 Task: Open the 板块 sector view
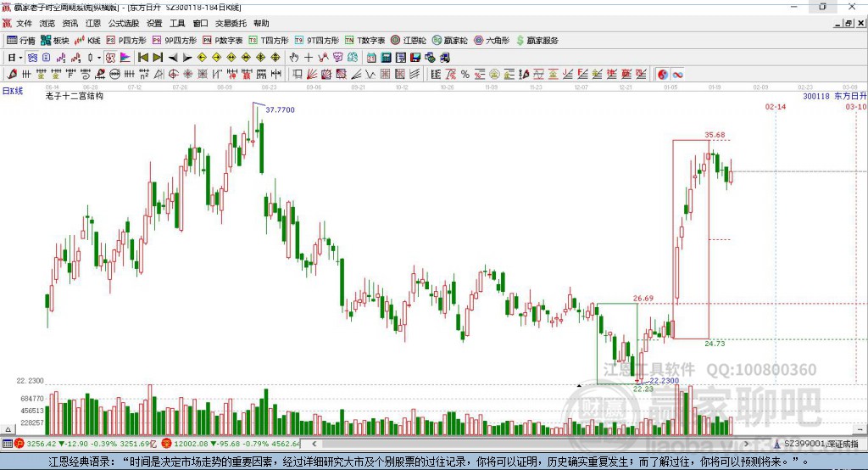[x=55, y=41]
